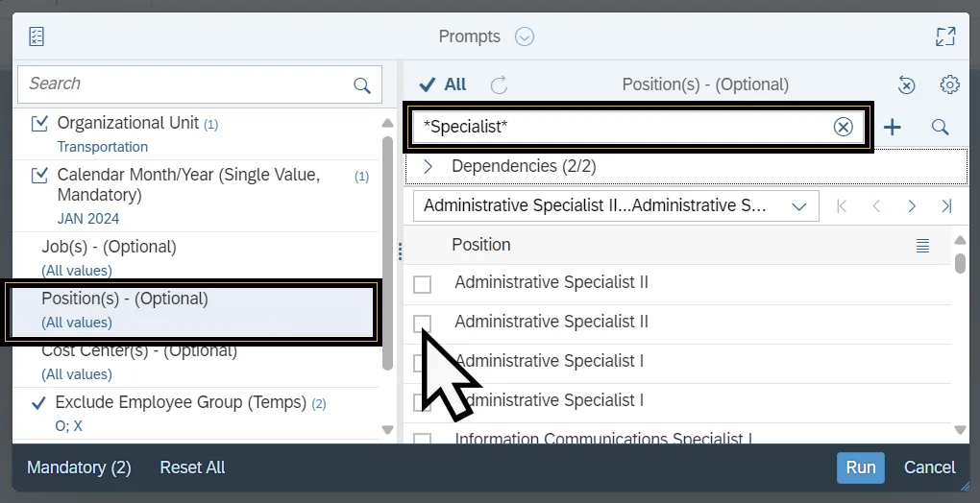980x503 pixels.
Task: Click the magnifier icon beside plus button
Action: click(x=940, y=127)
